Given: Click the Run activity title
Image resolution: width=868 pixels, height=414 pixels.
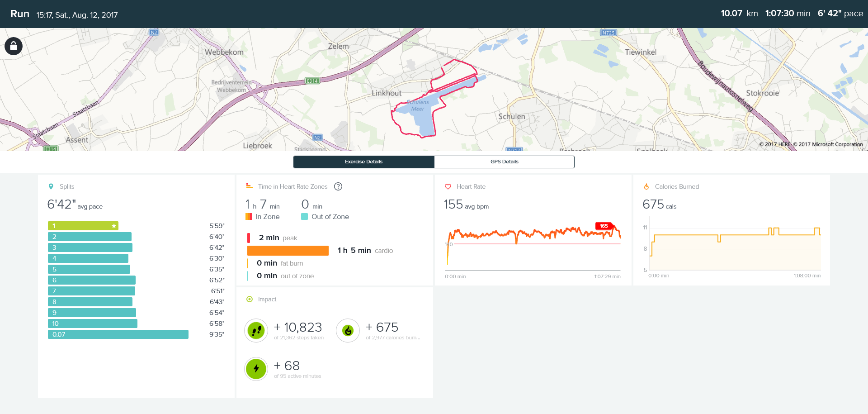Looking at the screenshot, I should coord(20,14).
